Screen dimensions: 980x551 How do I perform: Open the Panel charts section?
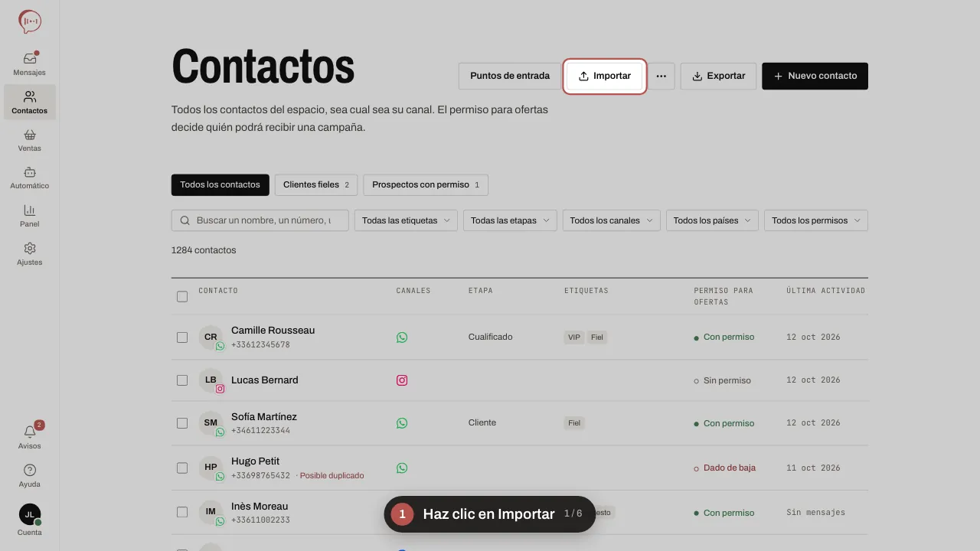point(30,216)
